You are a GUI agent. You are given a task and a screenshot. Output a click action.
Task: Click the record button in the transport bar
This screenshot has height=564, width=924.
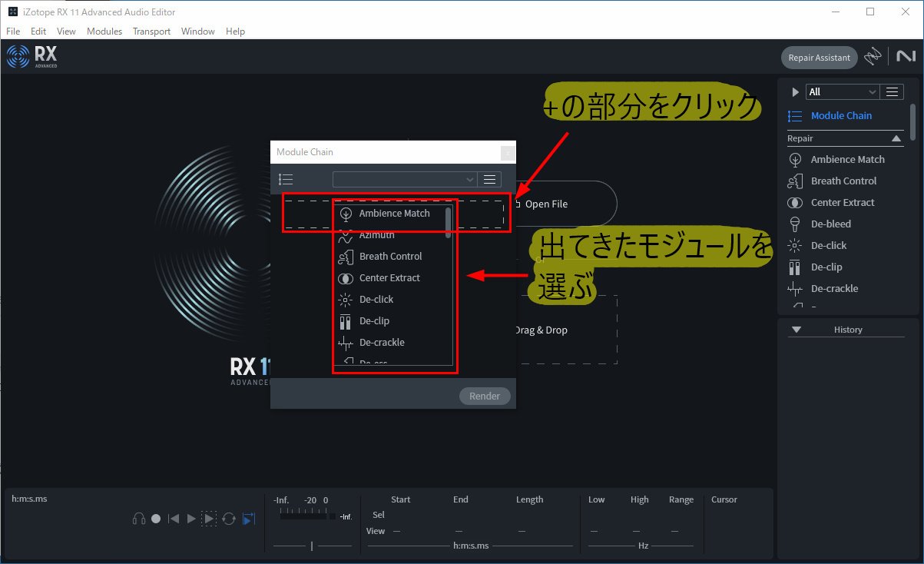(156, 518)
